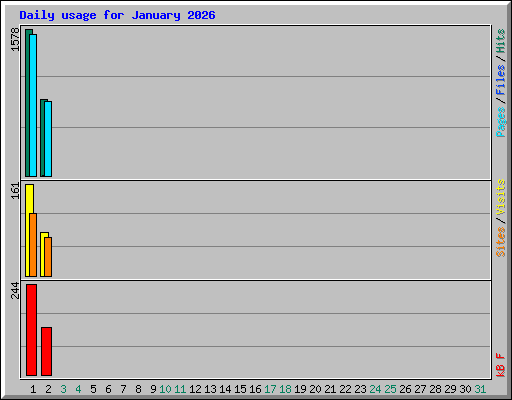Click the red KB bar for day 1
The width and height of the screenshot is (512, 400).
[x=31, y=330]
